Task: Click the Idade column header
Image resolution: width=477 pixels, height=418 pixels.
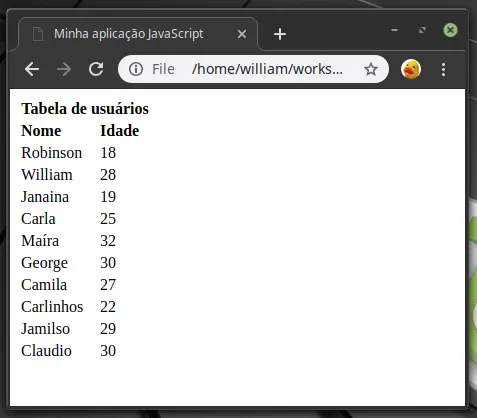Action: [120, 130]
